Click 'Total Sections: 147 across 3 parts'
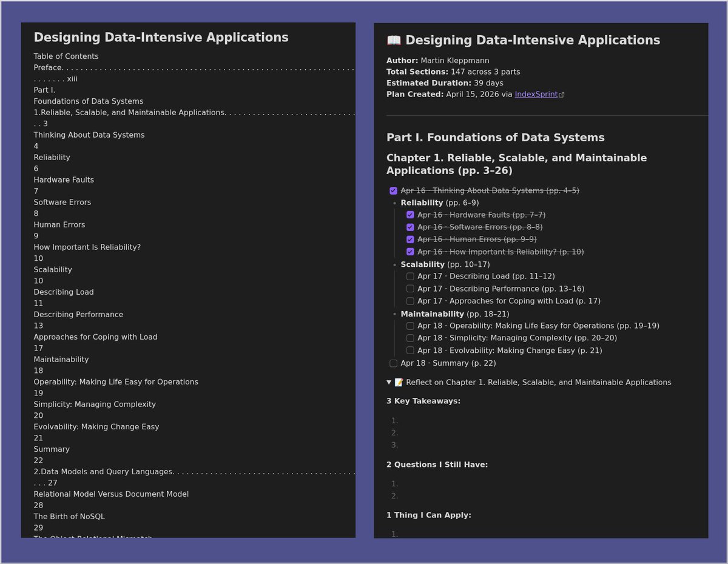The height and width of the screenshot is (564, 728). (x=453, y=72)
